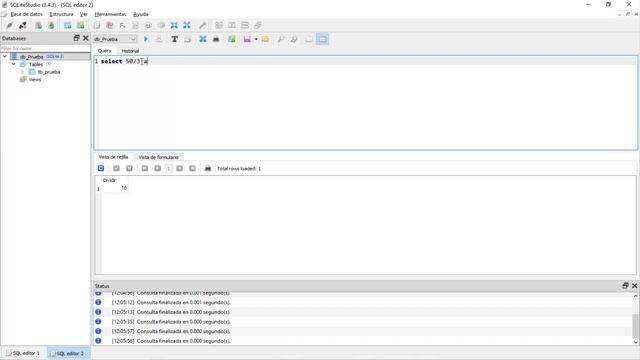Open the db_Prueba database dropdown in editor toolbar

(115, 39)
